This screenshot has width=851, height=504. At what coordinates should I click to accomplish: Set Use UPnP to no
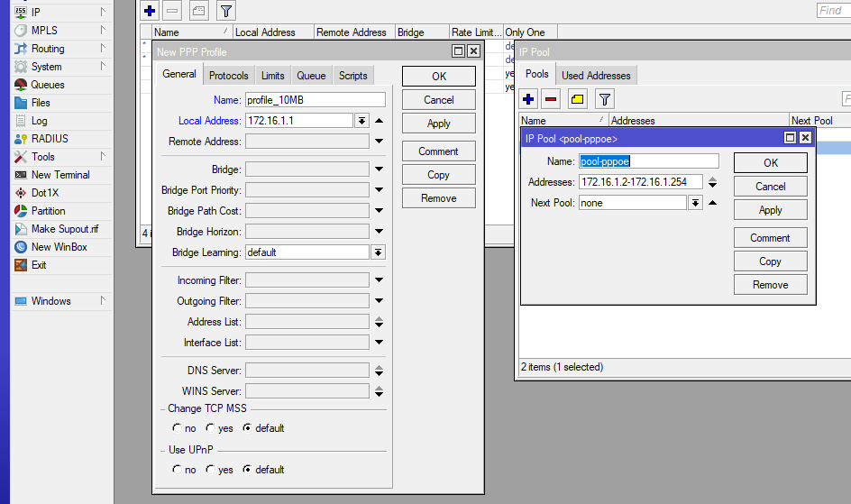coord(177,469)
